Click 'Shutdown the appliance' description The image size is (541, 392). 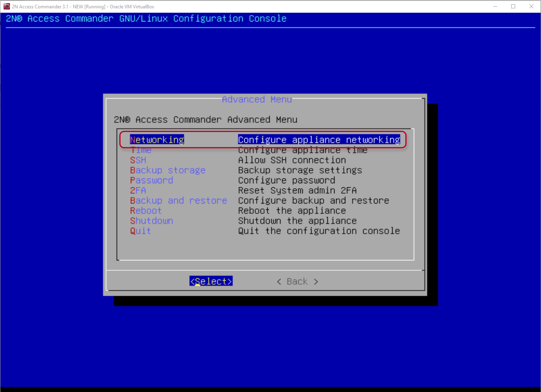[x=298, y=221]
